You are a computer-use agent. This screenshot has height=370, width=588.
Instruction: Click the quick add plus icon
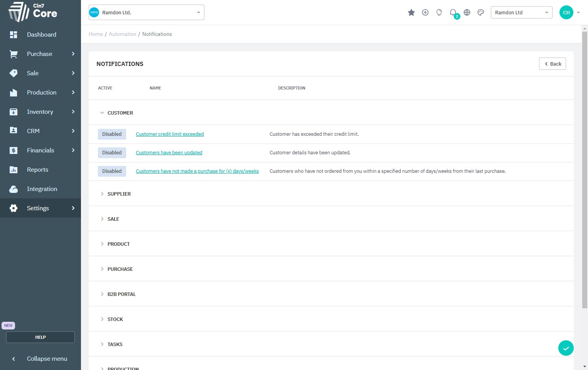[x=425, y=12]
